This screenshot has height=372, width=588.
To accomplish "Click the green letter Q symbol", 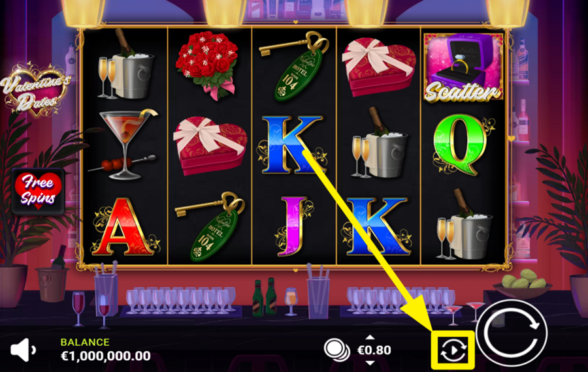I will (x=463, y=146).
